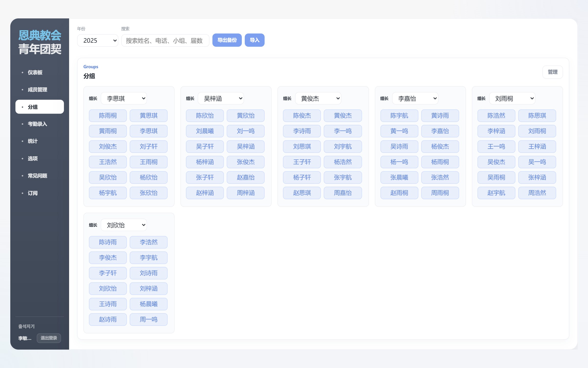Click member chip 陈浩然
Screen dimensions: 588x368
(x=496, y=116)
